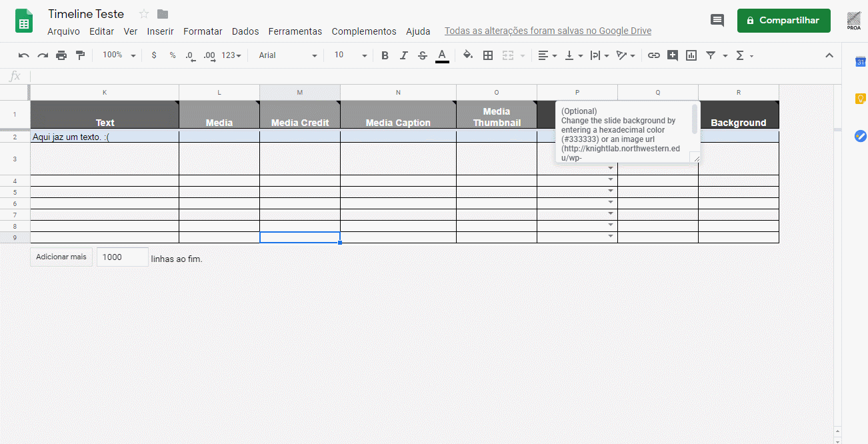Focus the 1000 rows input field
The height and width of the screenshot is (444, 868).
tap(122, 257)
